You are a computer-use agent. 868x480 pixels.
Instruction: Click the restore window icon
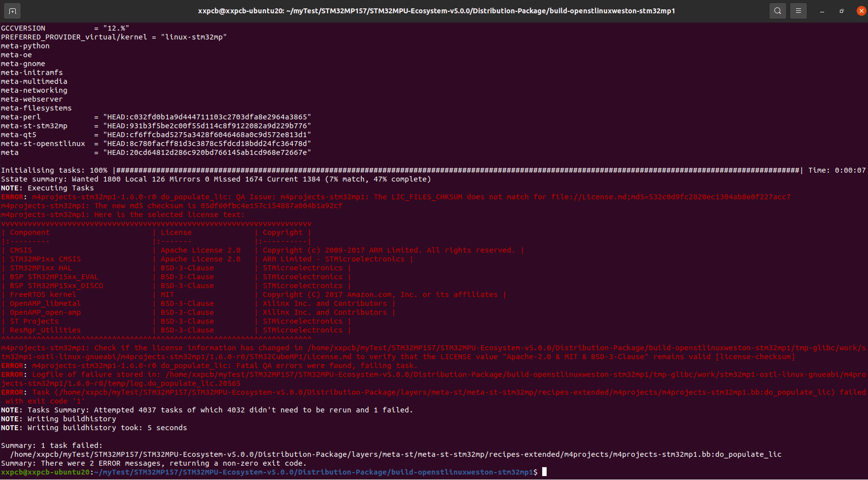click(x=842, y=10)
